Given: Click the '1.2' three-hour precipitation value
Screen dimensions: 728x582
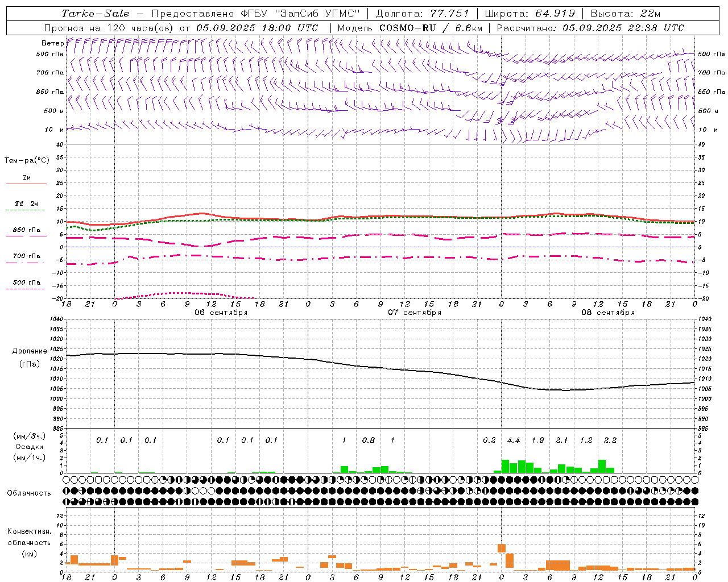Looking at the screenshot, I should [x=586, y=440].
